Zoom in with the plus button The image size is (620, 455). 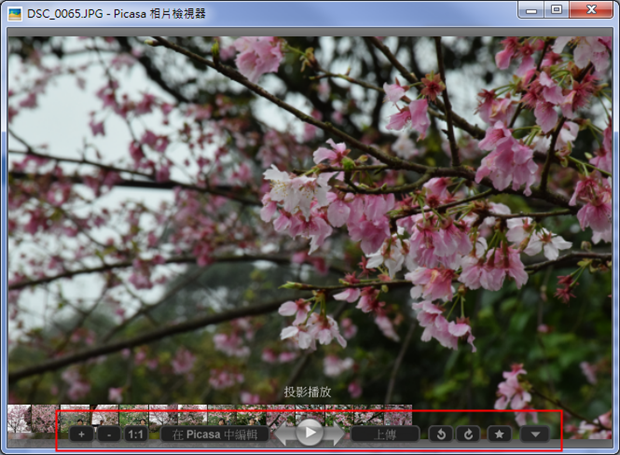pyautogui.click(x=81, y=434)
